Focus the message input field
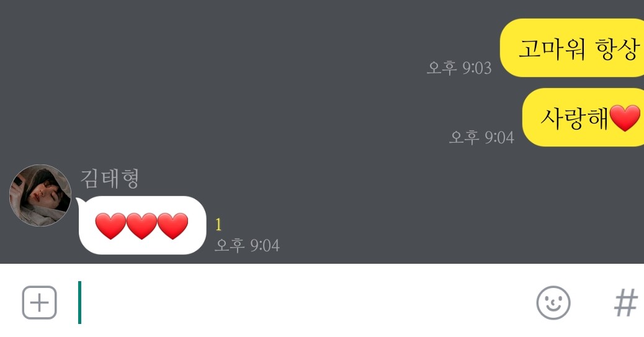 tap(304, 303)
